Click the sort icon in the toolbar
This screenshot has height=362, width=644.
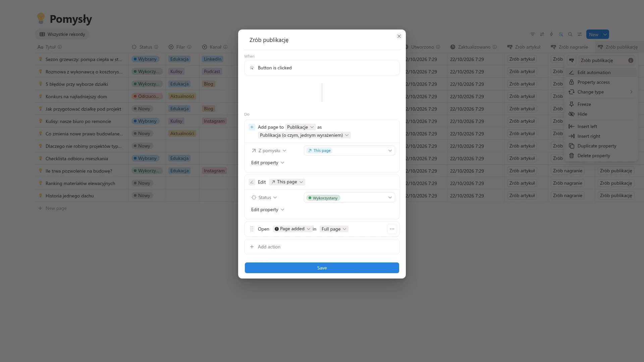[x=542, y=34]
